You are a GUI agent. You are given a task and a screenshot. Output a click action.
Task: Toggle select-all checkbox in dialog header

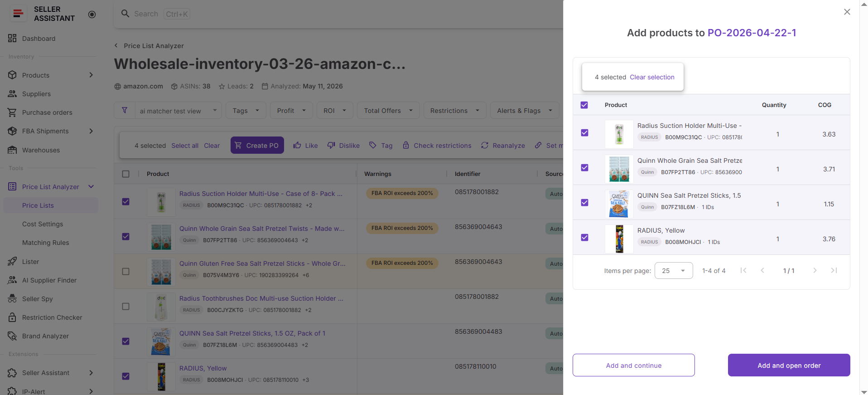click(x=584, y=105)
